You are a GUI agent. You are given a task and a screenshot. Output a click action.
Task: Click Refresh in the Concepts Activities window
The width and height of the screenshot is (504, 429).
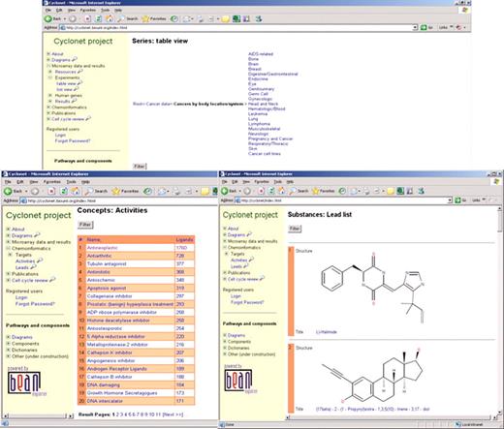point(64,192)
